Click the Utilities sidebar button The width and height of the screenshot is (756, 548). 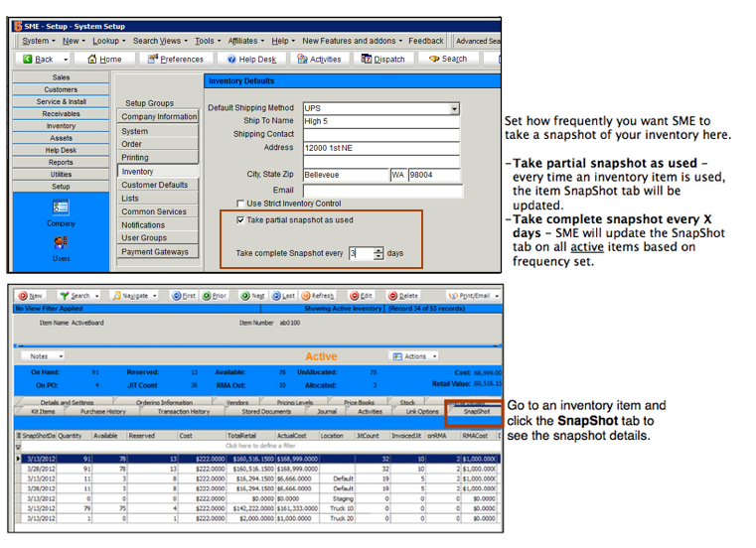[x=61, y=175]
